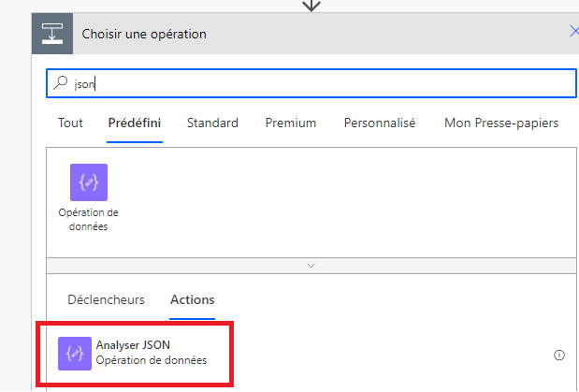579x392 pixels.
Task: Collapse the connectors section with the chevron
Action: [x=311, y=266]
